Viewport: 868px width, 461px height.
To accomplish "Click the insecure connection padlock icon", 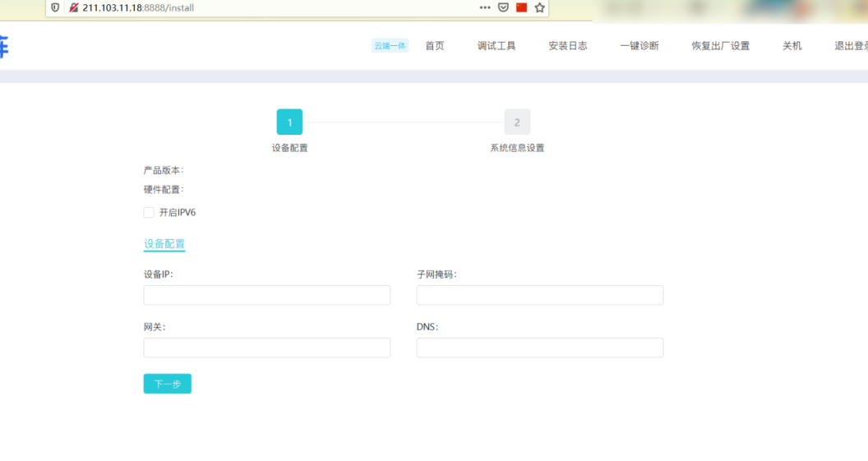I will click(73, 7).
